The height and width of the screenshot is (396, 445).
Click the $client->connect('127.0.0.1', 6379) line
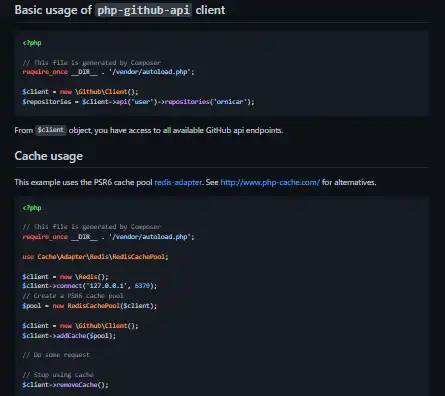pos(89,286)
